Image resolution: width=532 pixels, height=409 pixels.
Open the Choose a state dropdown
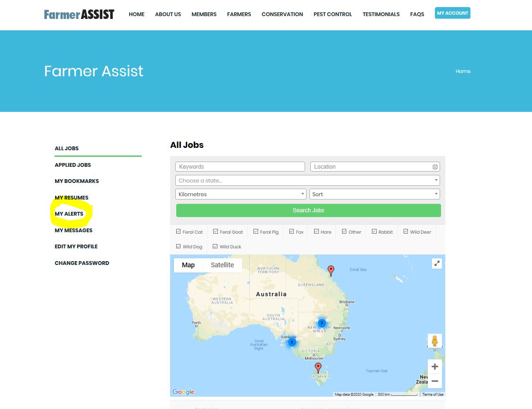click(x=307, y=181)
